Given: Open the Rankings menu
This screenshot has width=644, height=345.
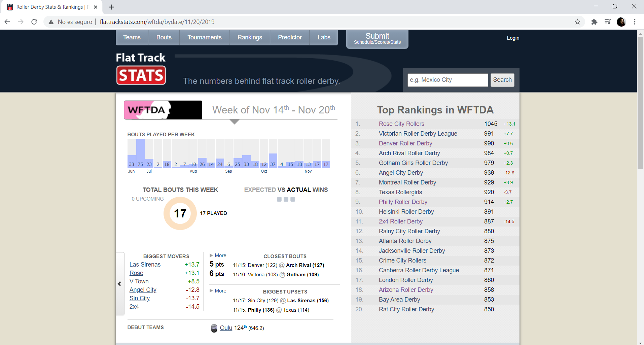Looking at the screenshot, I should (250, 37).
